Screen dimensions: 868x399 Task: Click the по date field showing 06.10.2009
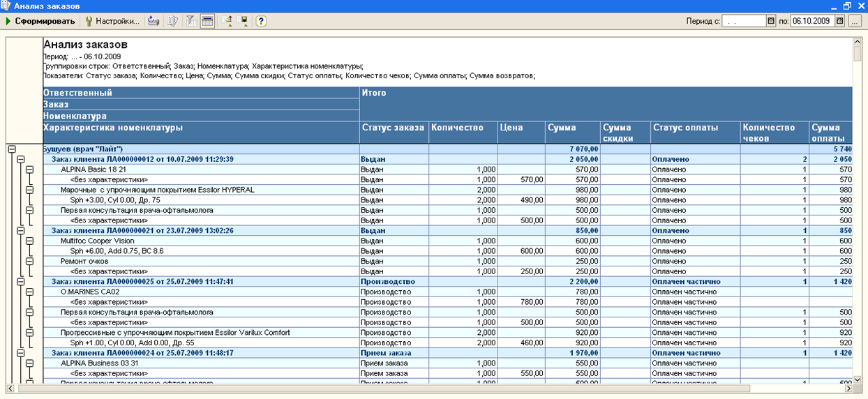pos(812,21)
